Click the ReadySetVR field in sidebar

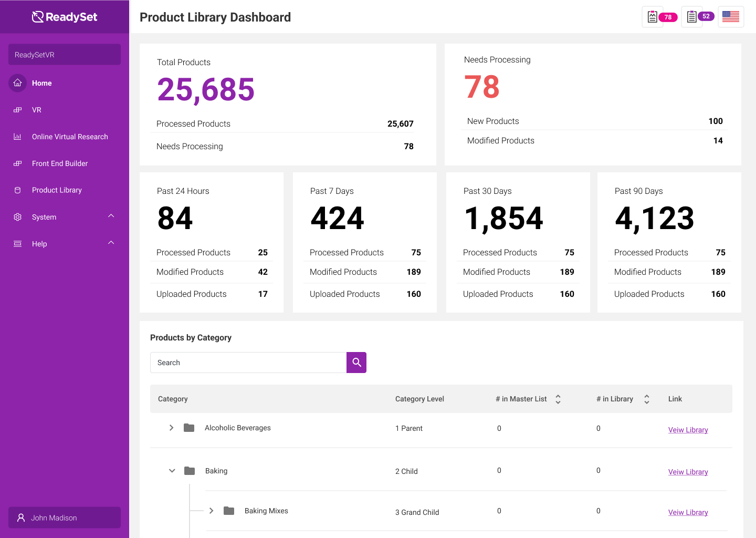pos(65,54)
